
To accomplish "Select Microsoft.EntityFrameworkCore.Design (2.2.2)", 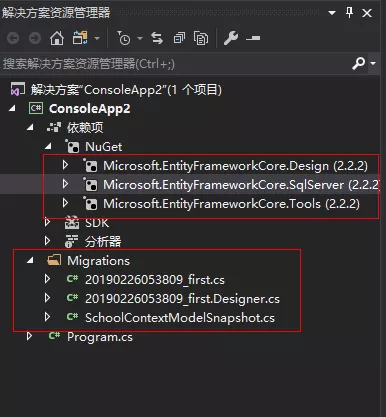I will coord(235,166).
